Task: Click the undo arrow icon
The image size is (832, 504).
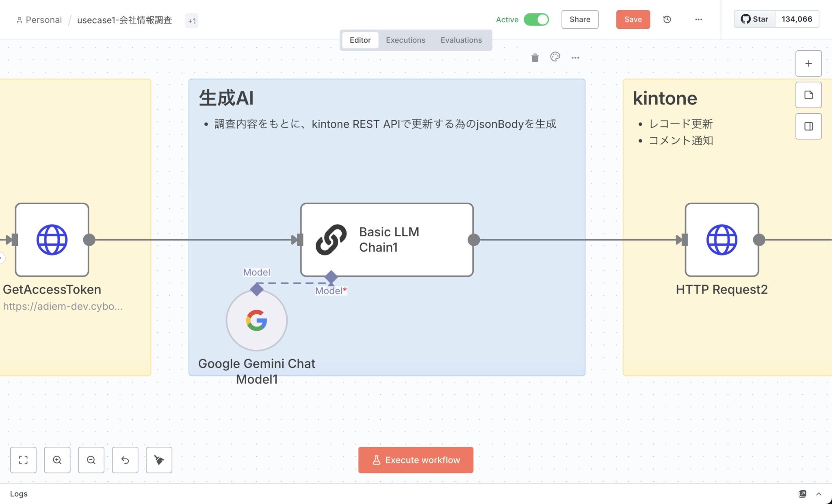Action: click(x=125, y=460)
